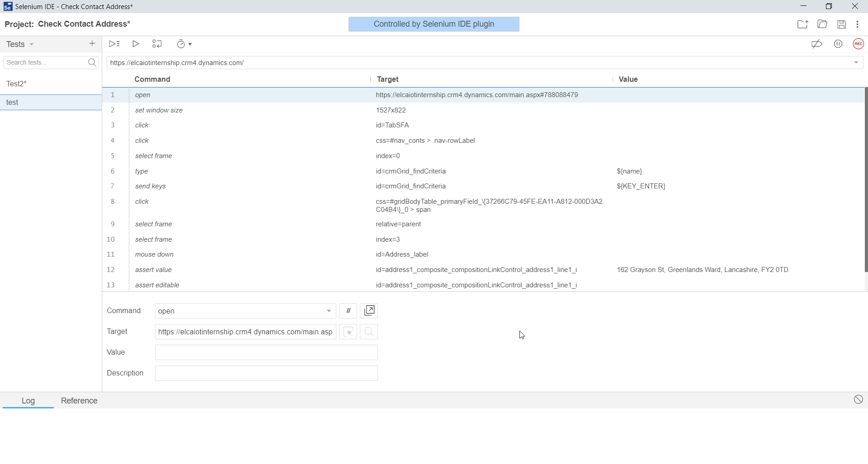Toggle open new window configuration icon
The height and width of the screenshot is (464, 868).
pyautogui.click(x=369, y=311)
